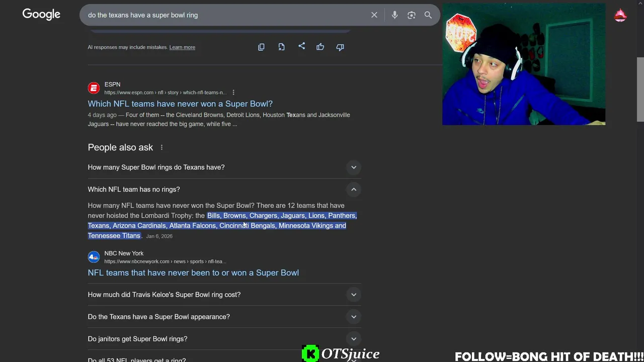This screenshot has width=644, height=362.
Task: Copy the AI response text
Action: (261, 47)
